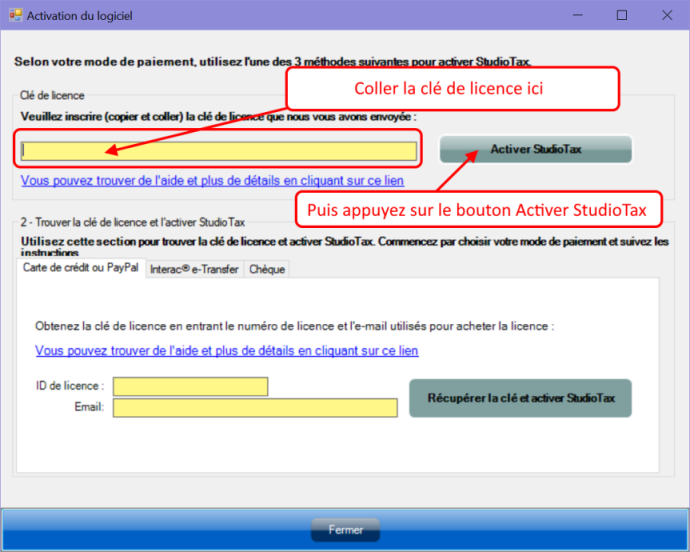Click the 'Clé de licence' group title
Image resolution: width=690 pixels, height=552 pixels.
[52, 96]
